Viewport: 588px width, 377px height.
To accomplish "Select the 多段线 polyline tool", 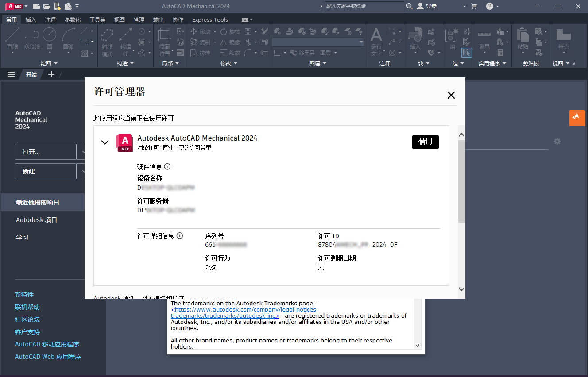I will (x=31, y=39).
